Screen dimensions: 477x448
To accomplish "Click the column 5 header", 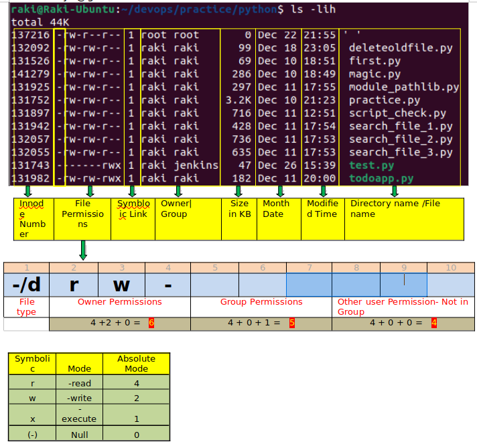I will tap(215, 268).
